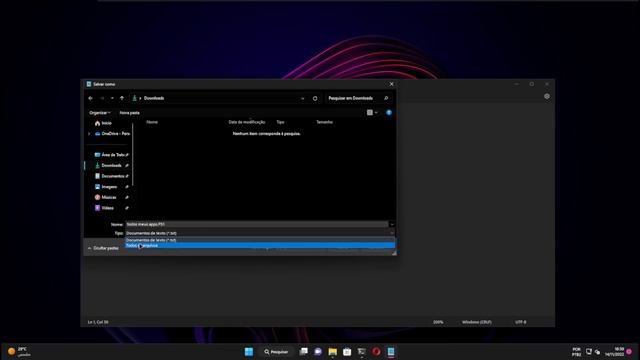Go back using the back arrow
Image resolution: width=640 pixels, height=360 pixels.
91,98
